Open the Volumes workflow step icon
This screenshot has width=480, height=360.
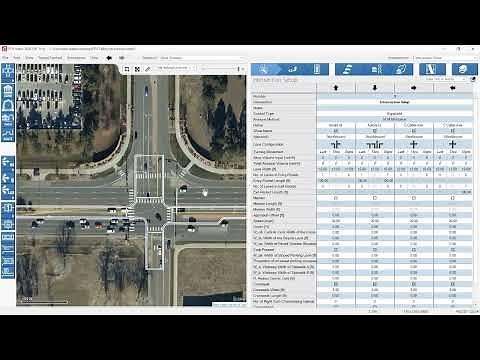[x=292, y=69]
